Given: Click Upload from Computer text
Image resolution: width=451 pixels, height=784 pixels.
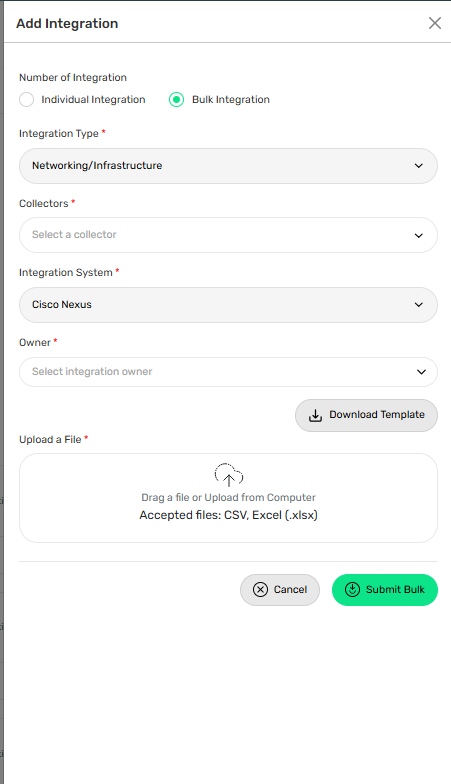Looking at the screenshot, I should click(260, 498).
